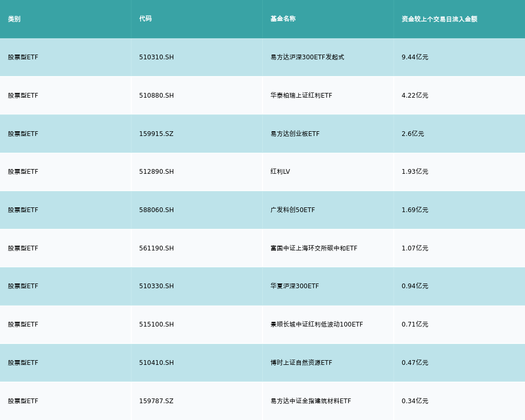Click 股票型ETF in the 159915.SZ row
This screenshot has height=420, width=525.
pyautogui.click(x=23, y=134)
